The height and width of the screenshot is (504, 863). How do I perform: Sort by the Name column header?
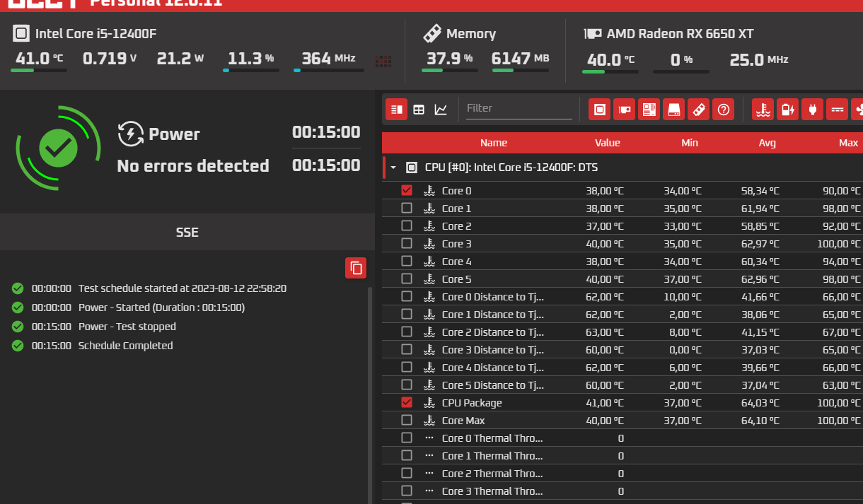(493, 143)
